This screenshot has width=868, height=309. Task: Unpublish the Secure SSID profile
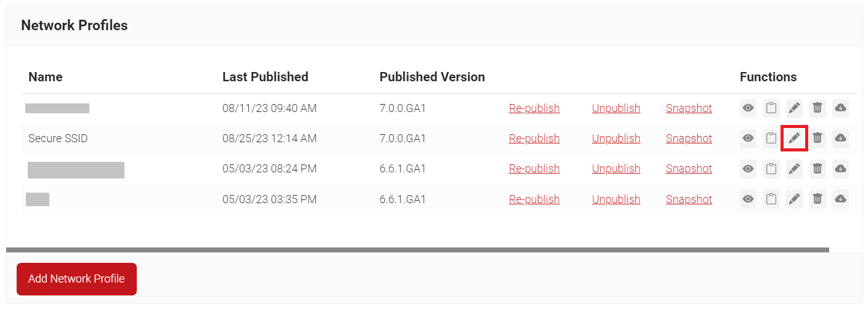coord(616,138)
